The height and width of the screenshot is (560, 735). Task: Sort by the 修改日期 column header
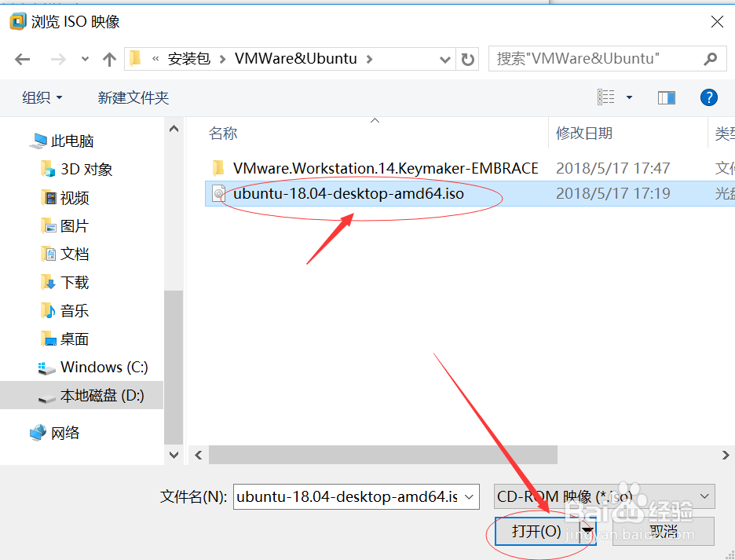coord(584,134)
